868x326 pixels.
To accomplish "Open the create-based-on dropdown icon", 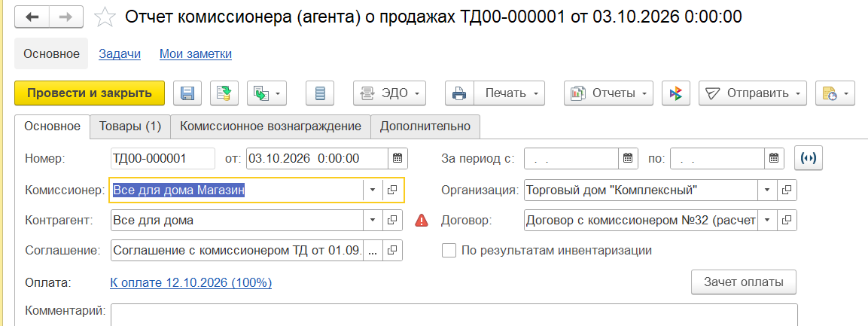I will (x=266, y=93).
